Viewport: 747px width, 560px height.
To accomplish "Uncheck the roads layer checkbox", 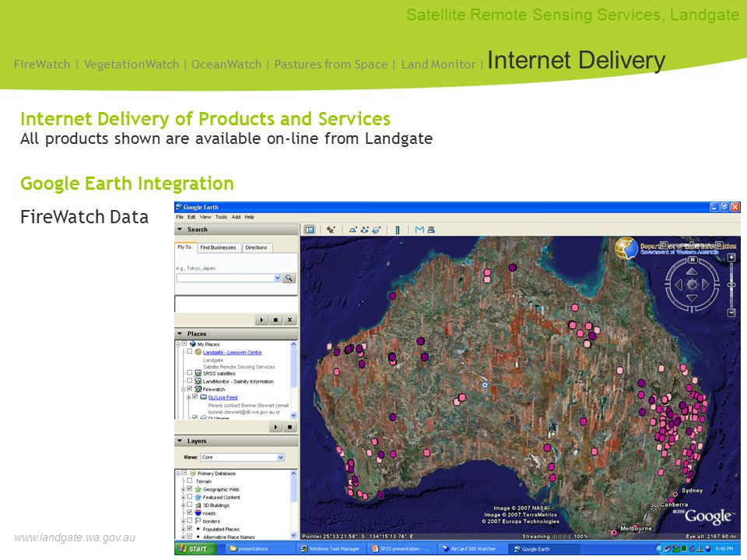I will point(190,513).
